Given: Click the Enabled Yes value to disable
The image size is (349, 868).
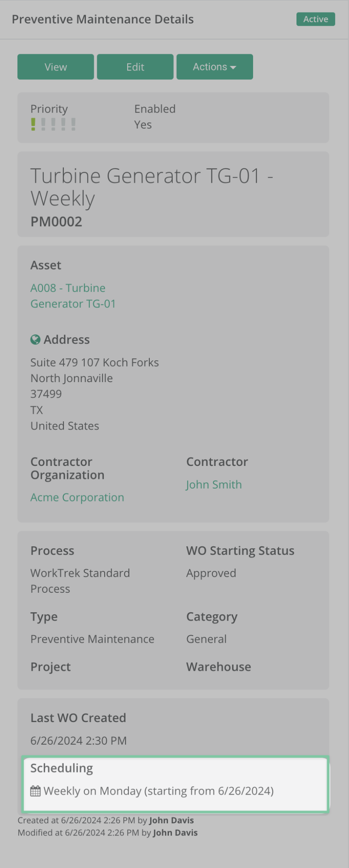Looking at the screenshot, I should tap(143, 125).
